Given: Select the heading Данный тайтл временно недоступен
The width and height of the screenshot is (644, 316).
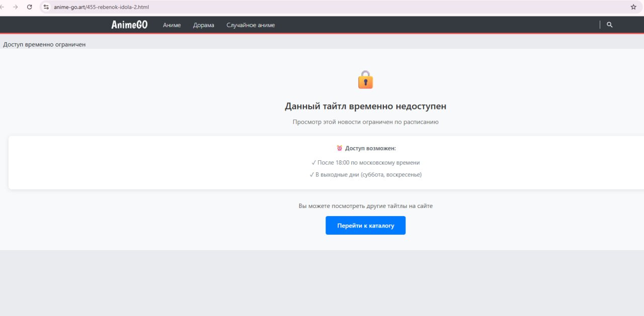Looking at the screenshot, I should (365, 107).
